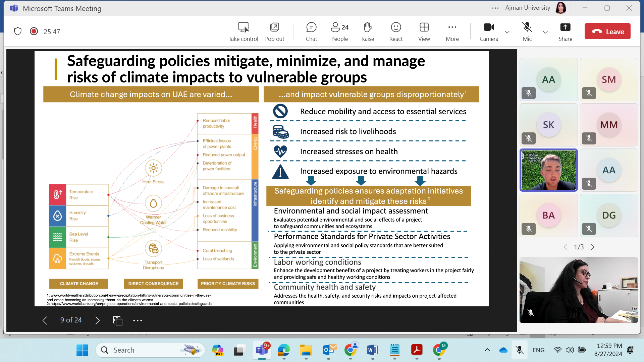Open slide grid view icon
This screenshot has width=644, height=362.
click(117, 320)
